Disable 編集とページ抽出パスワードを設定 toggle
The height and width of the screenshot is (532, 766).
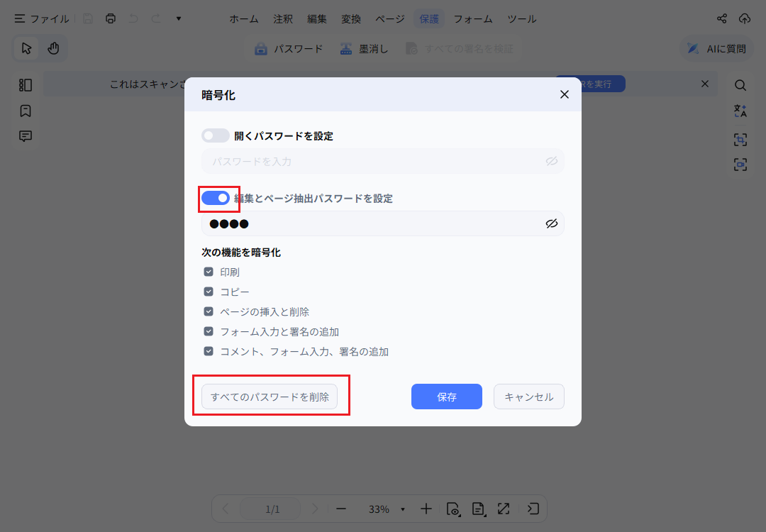point(216,198)
